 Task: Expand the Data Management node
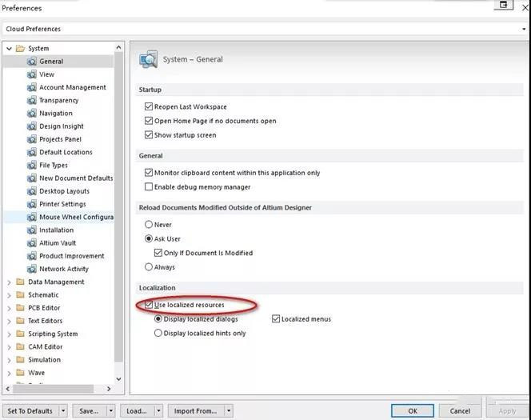[x=9, y=282]
